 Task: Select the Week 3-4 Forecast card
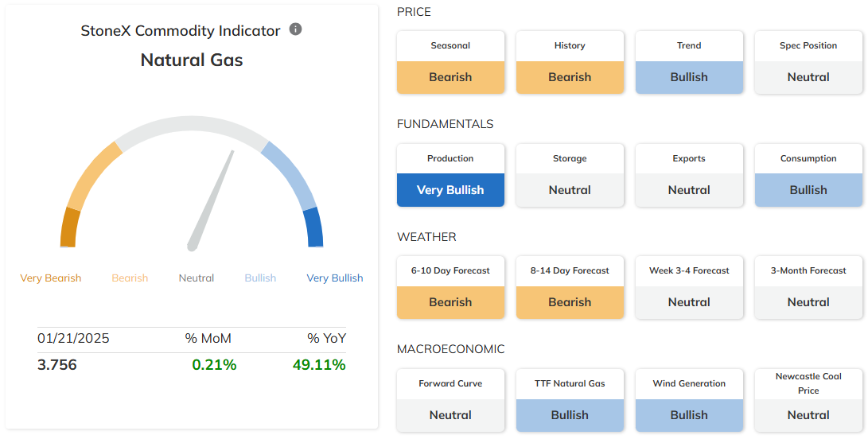(x=689, y=287)
